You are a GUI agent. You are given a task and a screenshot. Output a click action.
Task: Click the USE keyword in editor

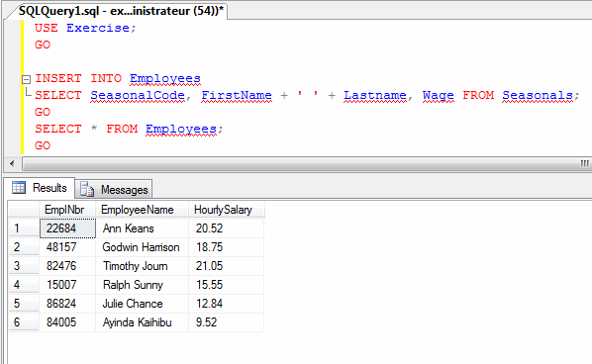pos(47,28)
